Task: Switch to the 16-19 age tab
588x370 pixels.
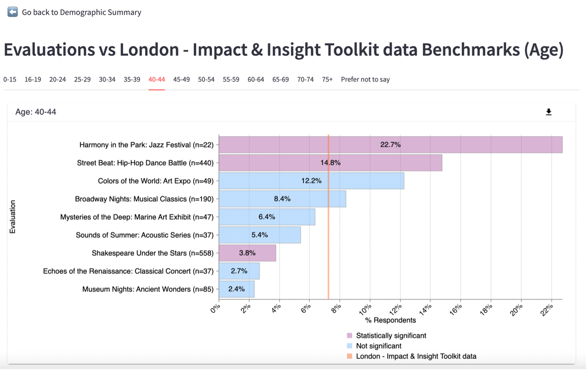Action: point(33,80)
